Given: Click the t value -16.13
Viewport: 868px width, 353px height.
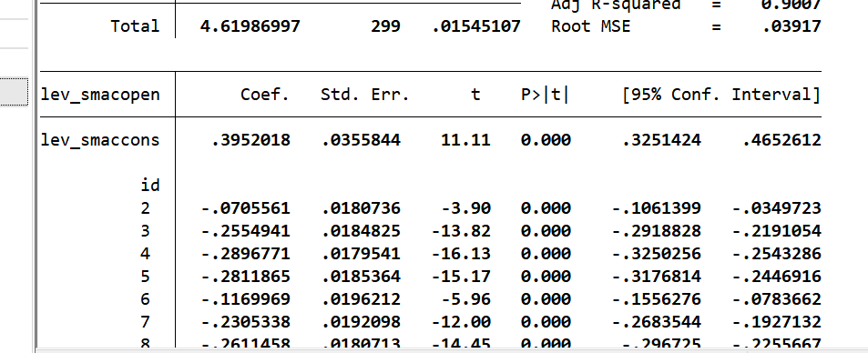Looking at the screenshot, I should 461,254.
